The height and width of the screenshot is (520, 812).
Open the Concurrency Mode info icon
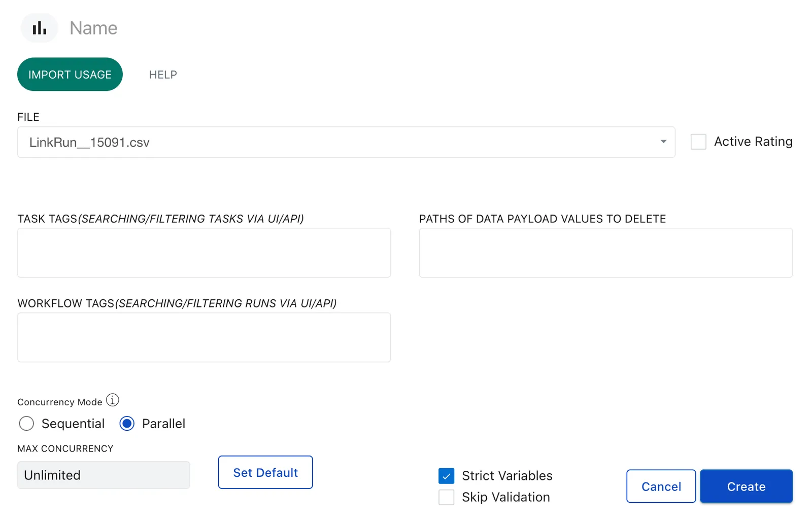click(x=113, y=400)
